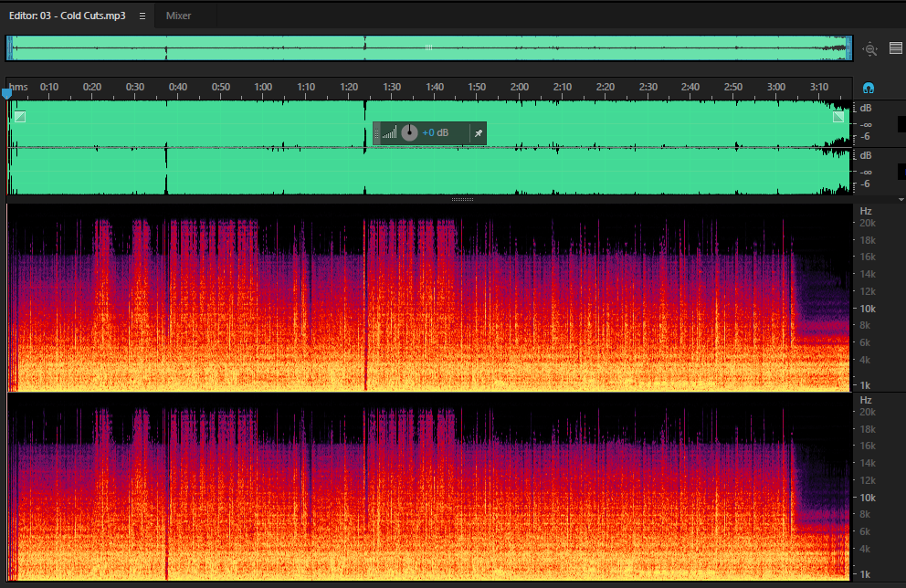Image resolution: width=906 pixels, height=588 pixels.
Task: Grab the HUD dotted grip handle
Action: click(376, 133)
